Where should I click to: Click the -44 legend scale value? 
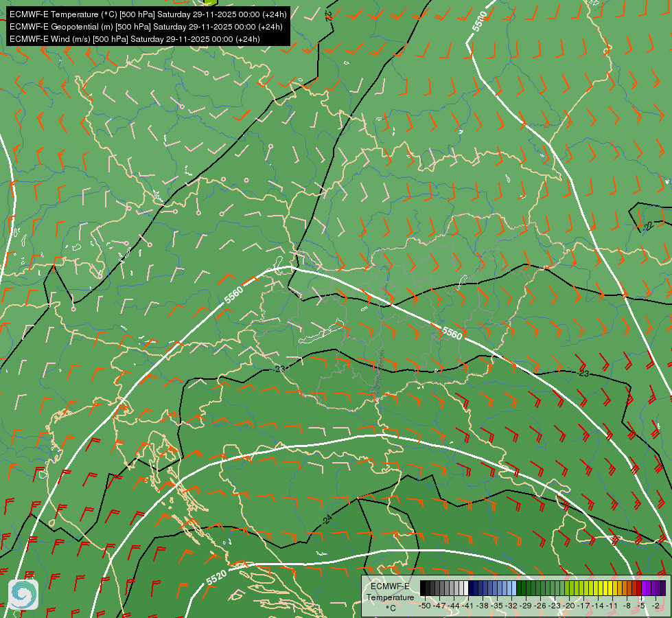coord(454,606)
